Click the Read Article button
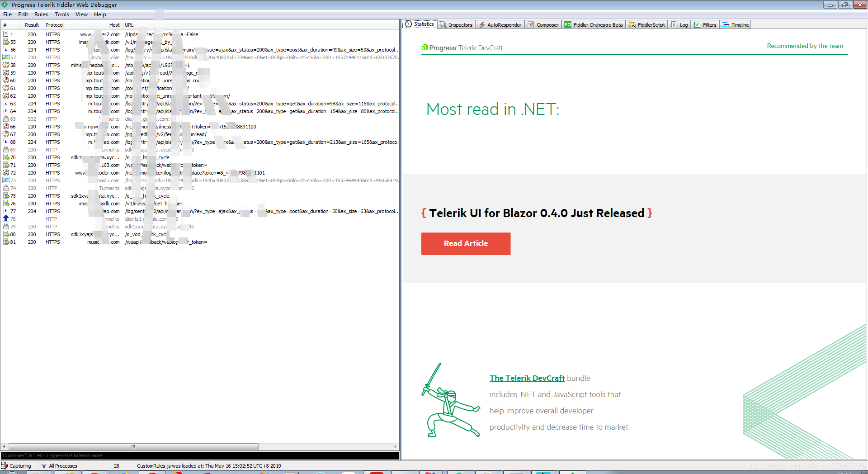 466,244
